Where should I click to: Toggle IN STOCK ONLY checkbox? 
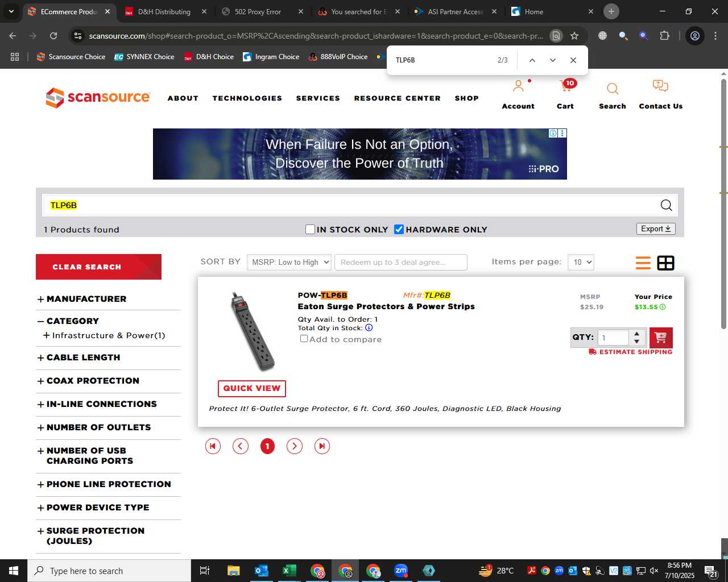(x=310, y=230)
